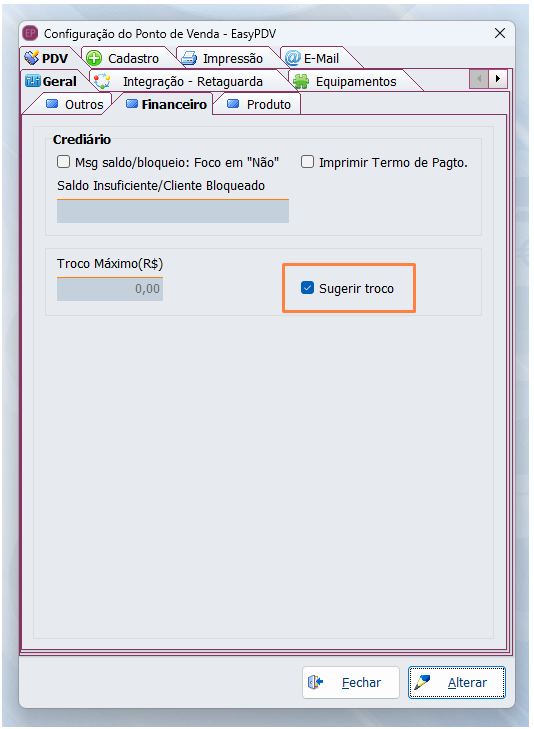Click the left tab scroll arrow
Viewport: 534px width, 729px height.
click(479, 79)
